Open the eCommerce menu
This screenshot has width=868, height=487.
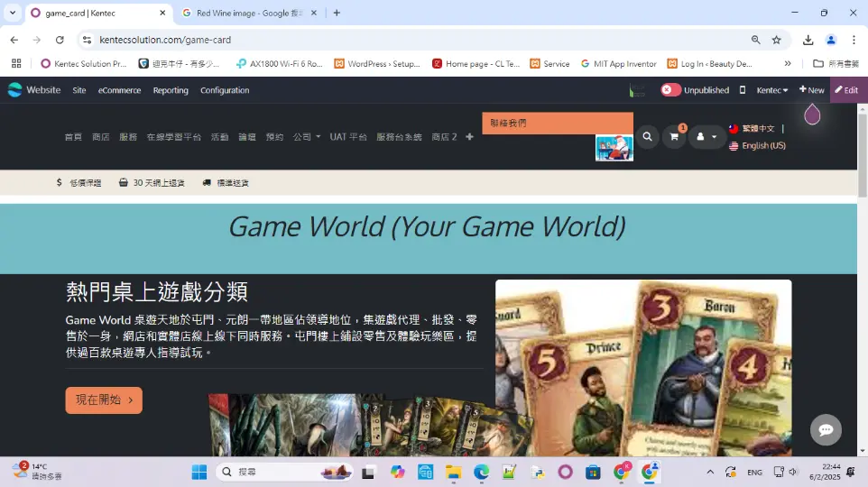[x=120, y=90]
